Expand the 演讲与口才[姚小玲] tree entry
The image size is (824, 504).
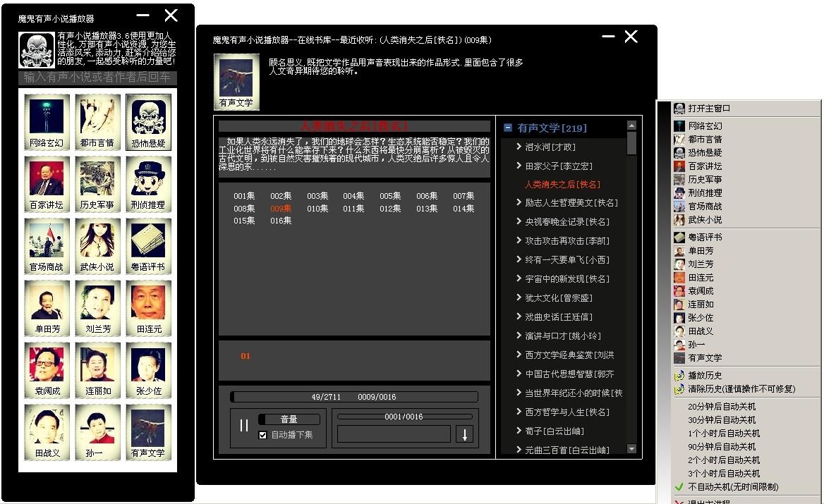point(519,336)
